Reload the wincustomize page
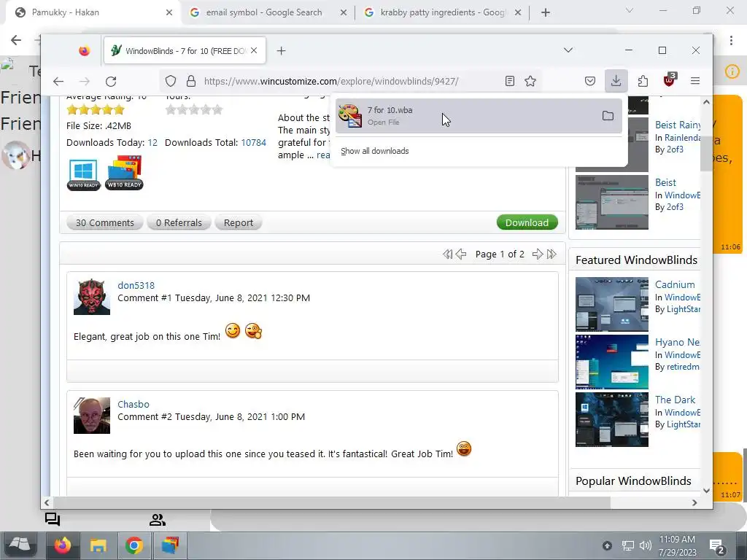747x560 pixels. [x=111, y=82]
